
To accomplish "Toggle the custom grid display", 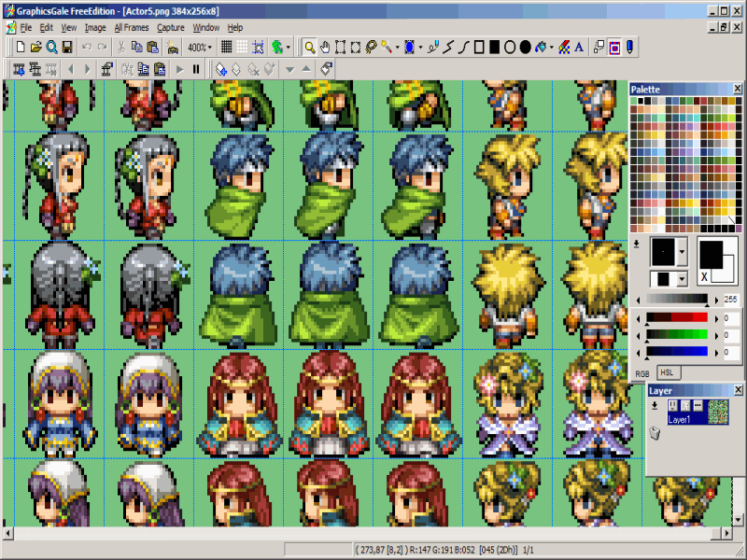I will tap(242, 48).
